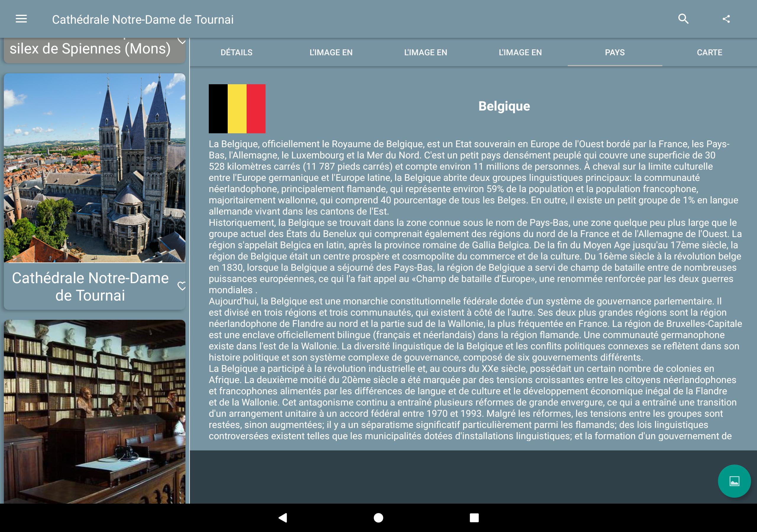Tap the Belgique heading
Image resolution: width=757 pixels, height=532 pixels.
(x=504, y=106)
